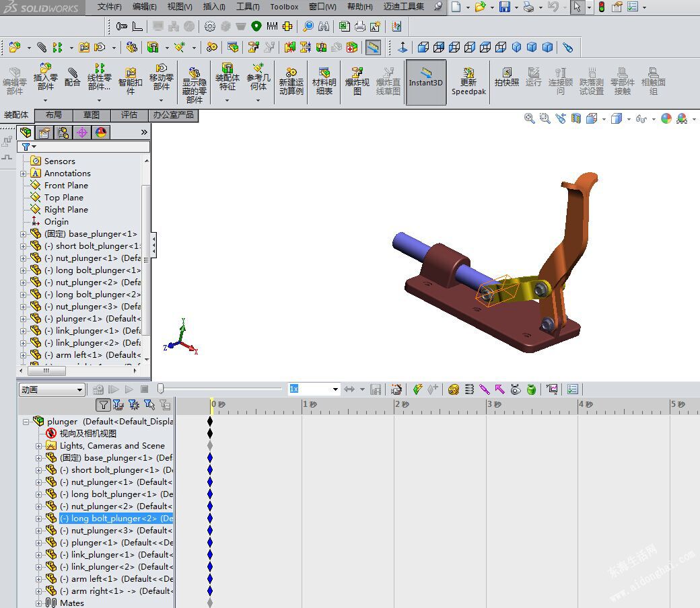Switch to the 评估 tab
The image size is (700, 608).
[129, 115]
